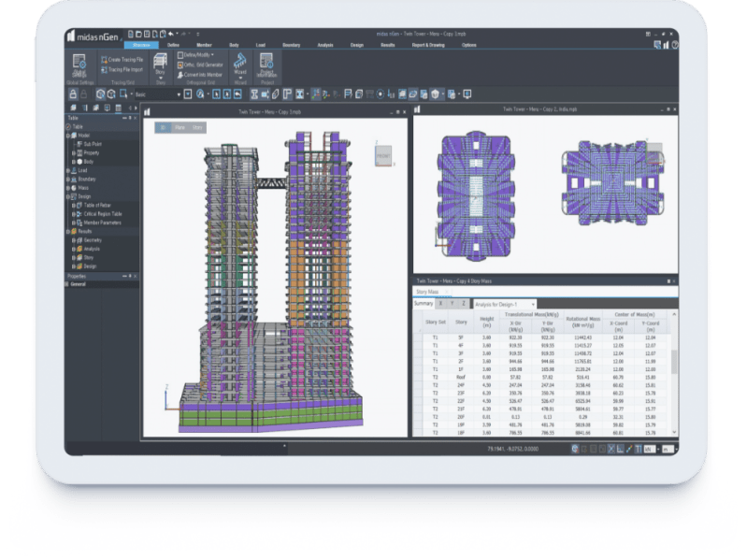
Task: Open Global Settings in the ribbon
Action: pyautogui.click(x=79, y=66)
